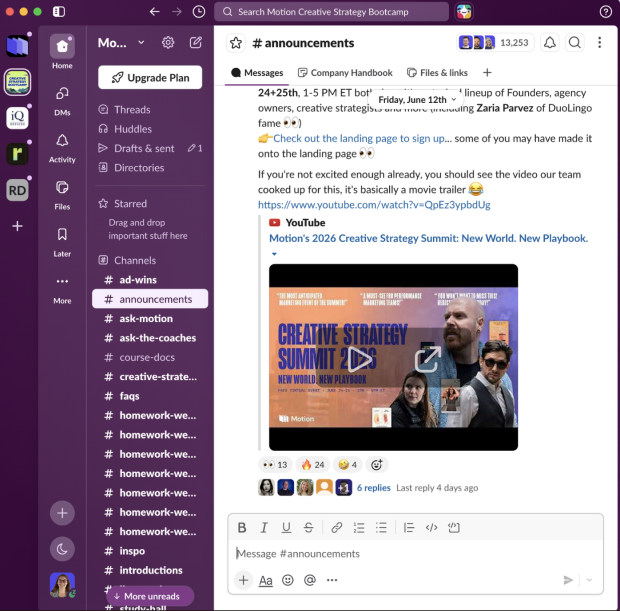620x611 pixels.
Task: Toggle the laughing reaction with 4
Action: (347, 465)
